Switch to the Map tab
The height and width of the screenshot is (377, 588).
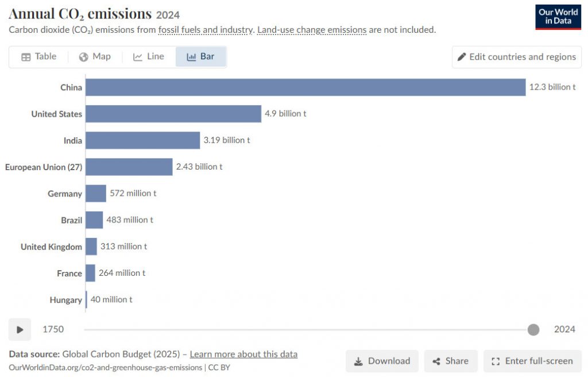95,57
